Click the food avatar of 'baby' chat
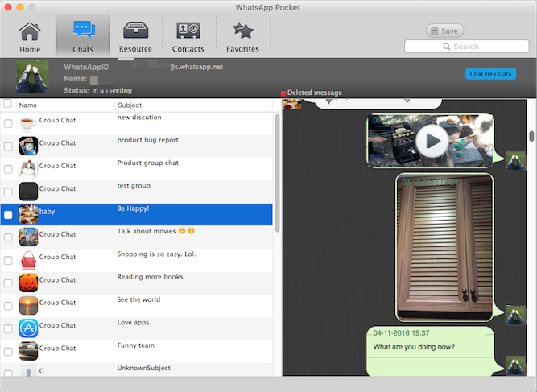The image size is (537, 392). click(x=28, y=214)
